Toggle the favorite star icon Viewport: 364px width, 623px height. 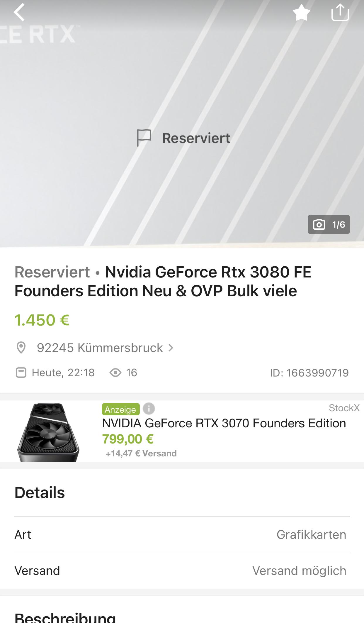point(301,13)
